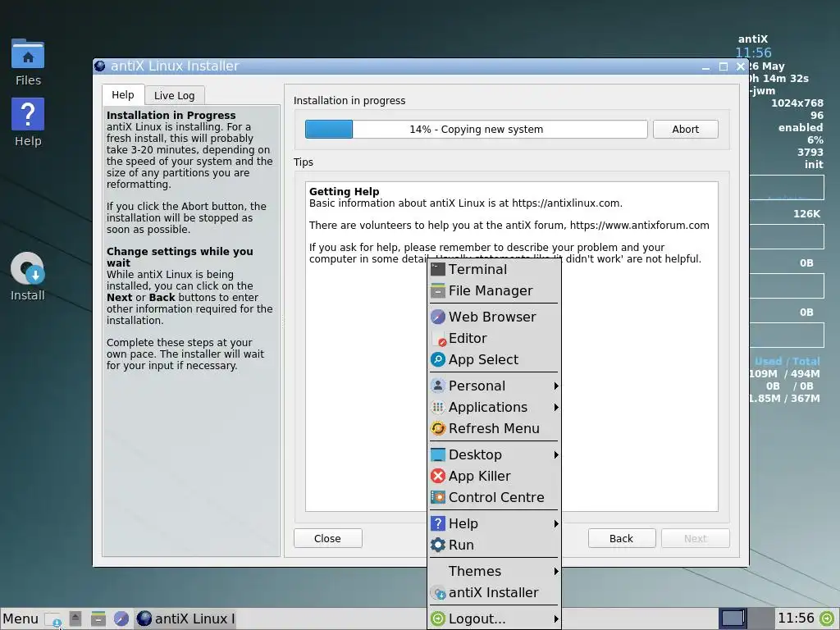Open the taskbar Menu button
This screenshot has width=840, height=630.
21,619
